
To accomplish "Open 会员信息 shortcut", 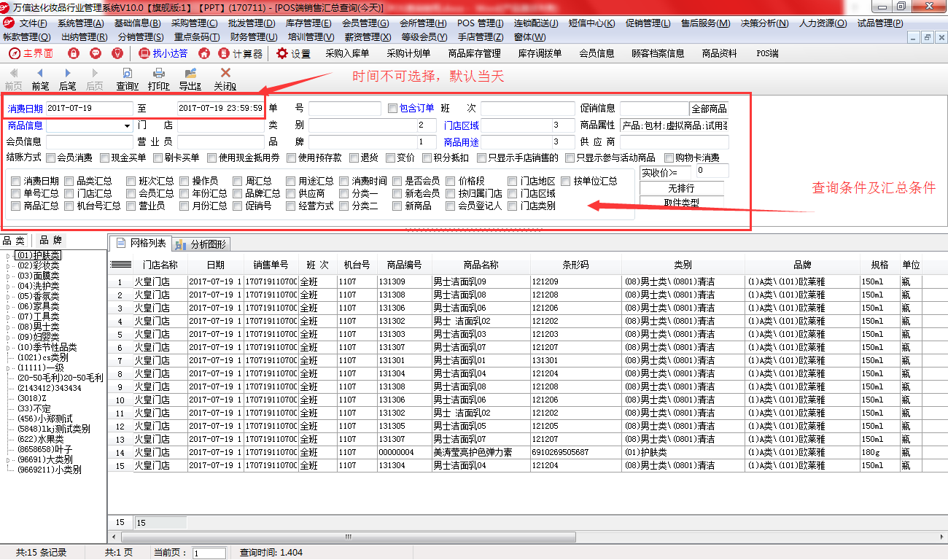I will (x=597, y=53).
